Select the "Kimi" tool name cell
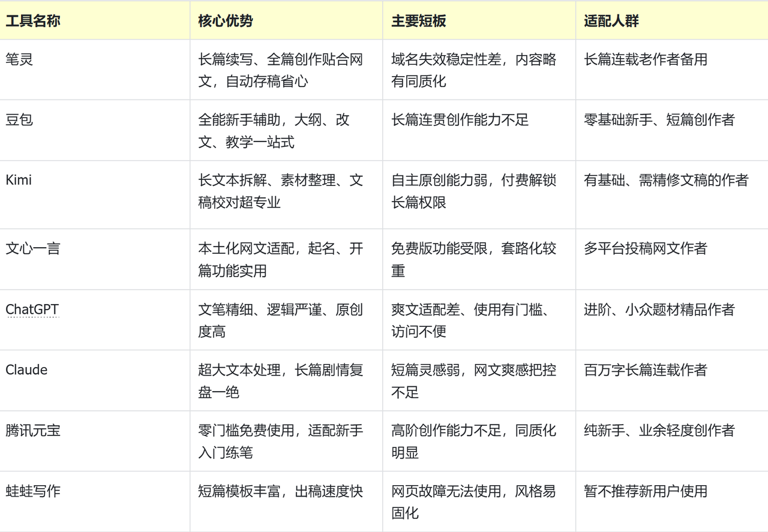The width and height of the screenshot is (768, 532). [95, 194]
